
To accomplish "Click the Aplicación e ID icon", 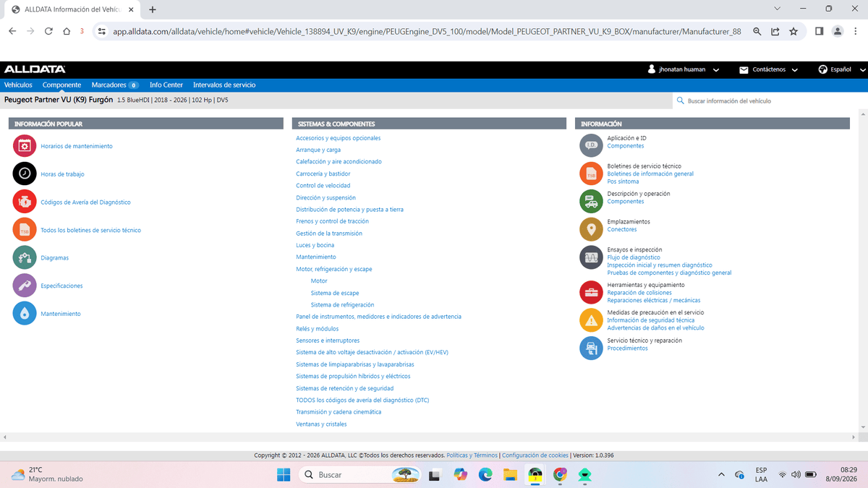I will coord(592,145).
